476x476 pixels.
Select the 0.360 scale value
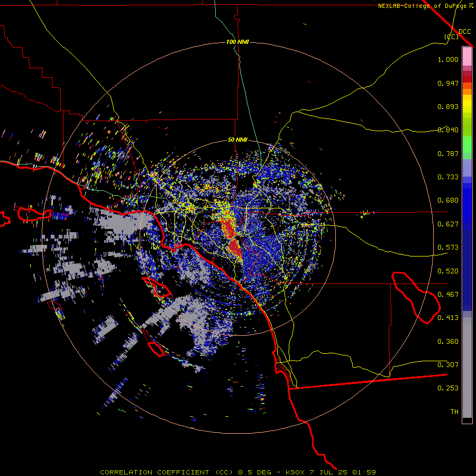click(x=448, y=342)
